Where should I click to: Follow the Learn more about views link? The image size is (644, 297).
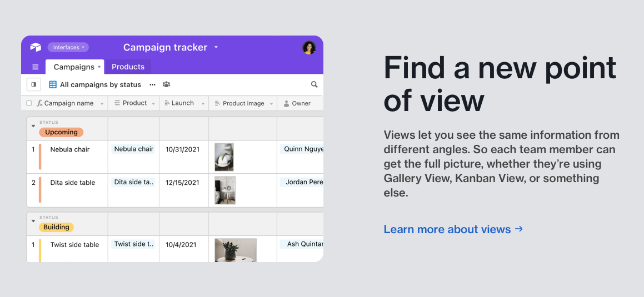pyautogui.click(x=453, y=229)
